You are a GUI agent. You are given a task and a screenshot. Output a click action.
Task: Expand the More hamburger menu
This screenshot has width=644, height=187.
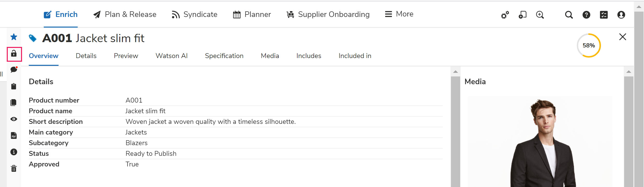click(x=399, y=14)
